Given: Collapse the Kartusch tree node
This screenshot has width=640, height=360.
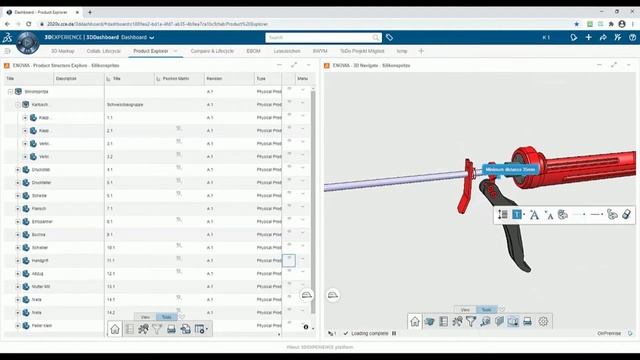Looking at the screenshot, I should pyautogui.click(x=18, y=105).
